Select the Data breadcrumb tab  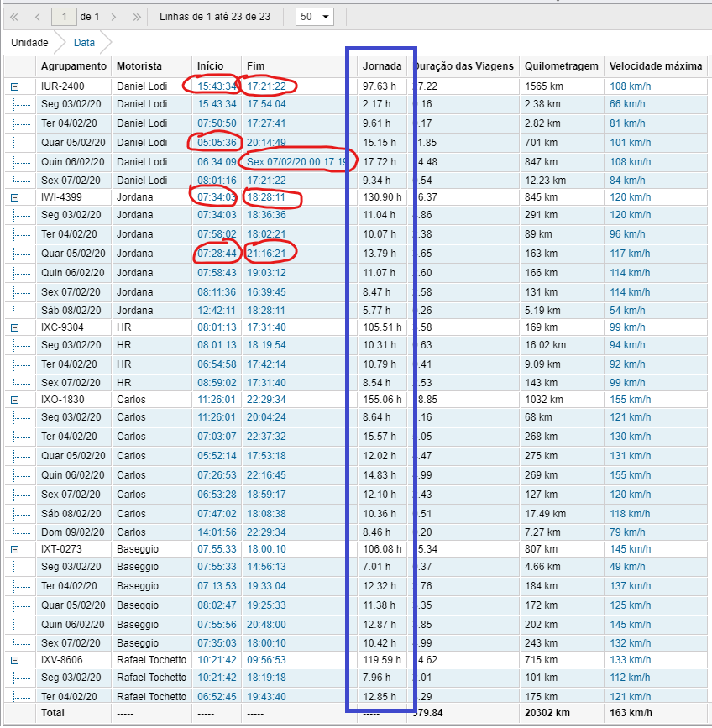[84, 42]
